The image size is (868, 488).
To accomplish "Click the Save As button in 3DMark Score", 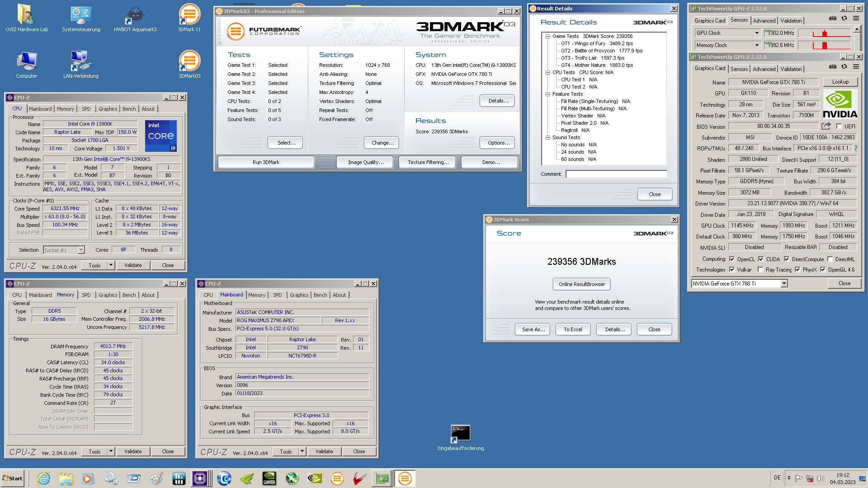I will (x=533, y=329).
